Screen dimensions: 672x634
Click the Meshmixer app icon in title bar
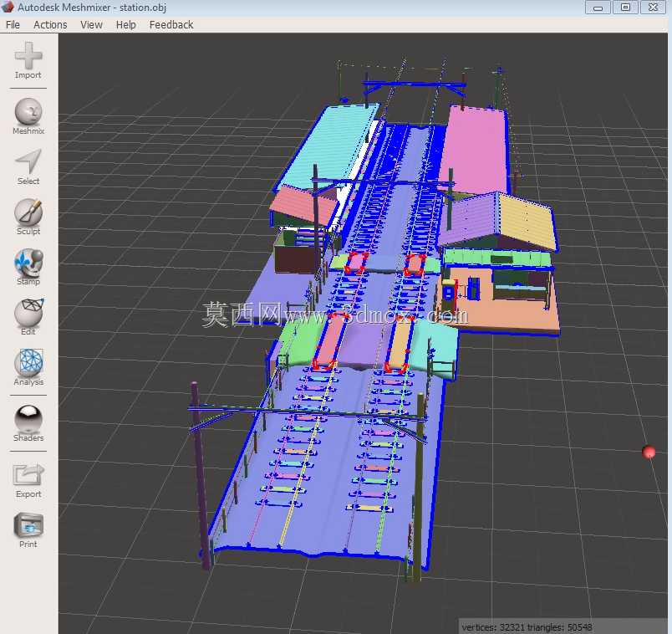click(8, 7)
